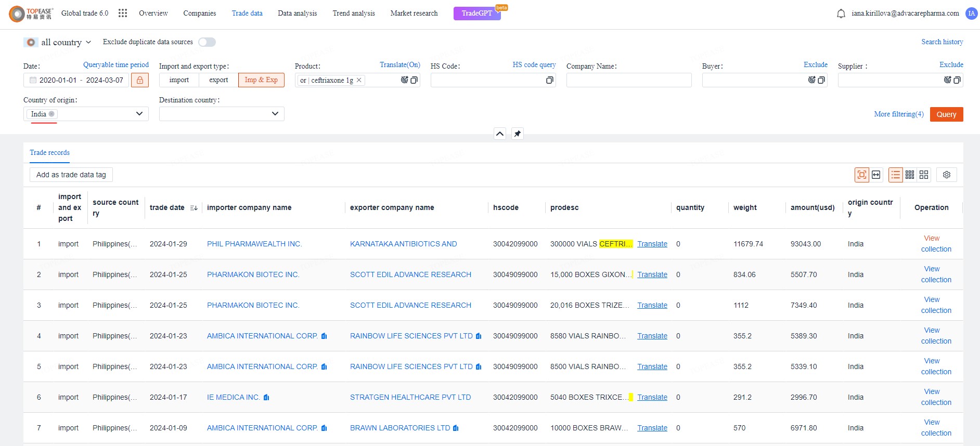Select export type option
The width and height of the screenshot is (980, 446).
click(x=218, y=80)
